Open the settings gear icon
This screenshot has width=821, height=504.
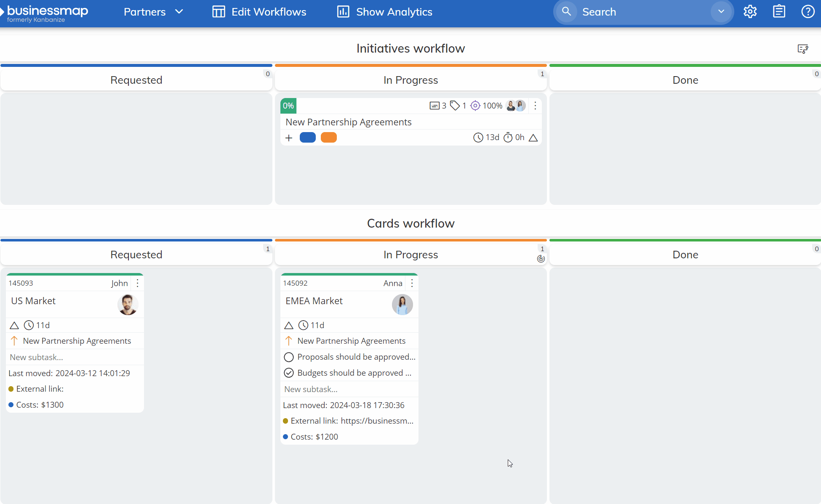750,12
